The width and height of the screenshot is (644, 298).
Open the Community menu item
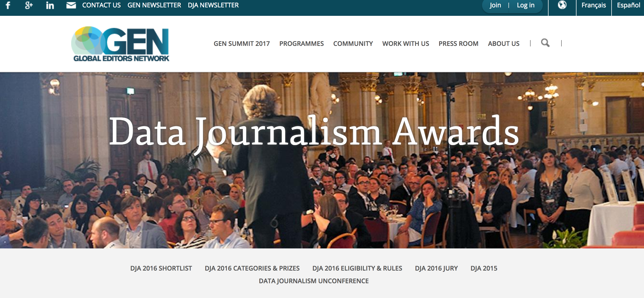[x=353, y=44]
